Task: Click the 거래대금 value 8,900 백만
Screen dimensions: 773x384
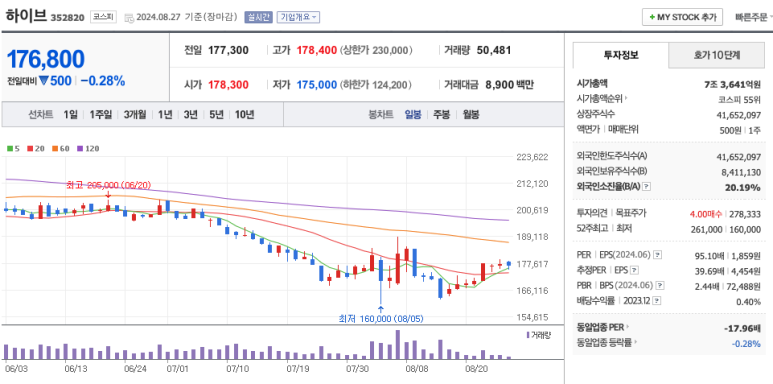Action: coord(510,85)
